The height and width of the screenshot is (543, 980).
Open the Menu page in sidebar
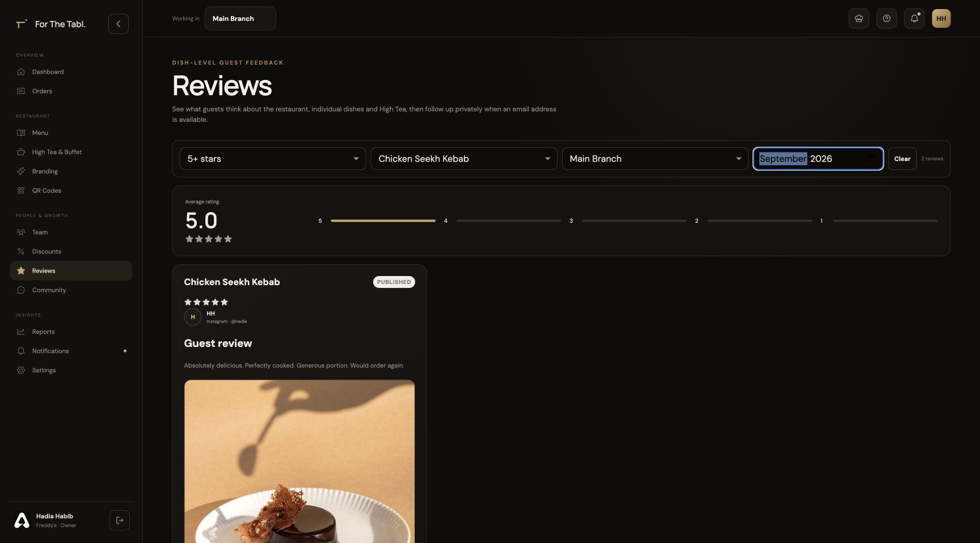pos(71,133)
